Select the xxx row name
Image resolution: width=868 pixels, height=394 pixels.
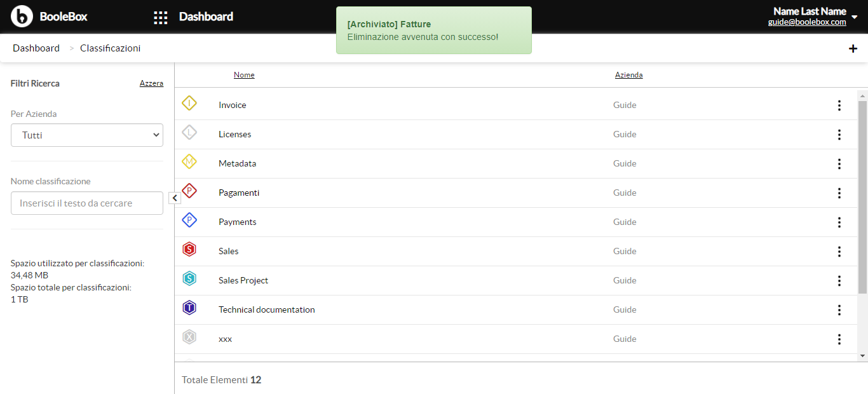click(225, 339)
